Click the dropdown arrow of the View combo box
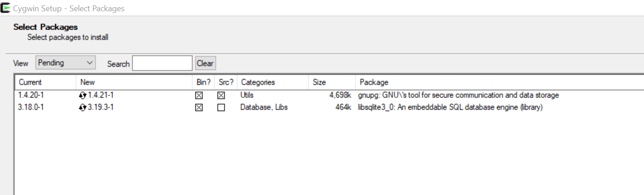 (x=90, y=63)
